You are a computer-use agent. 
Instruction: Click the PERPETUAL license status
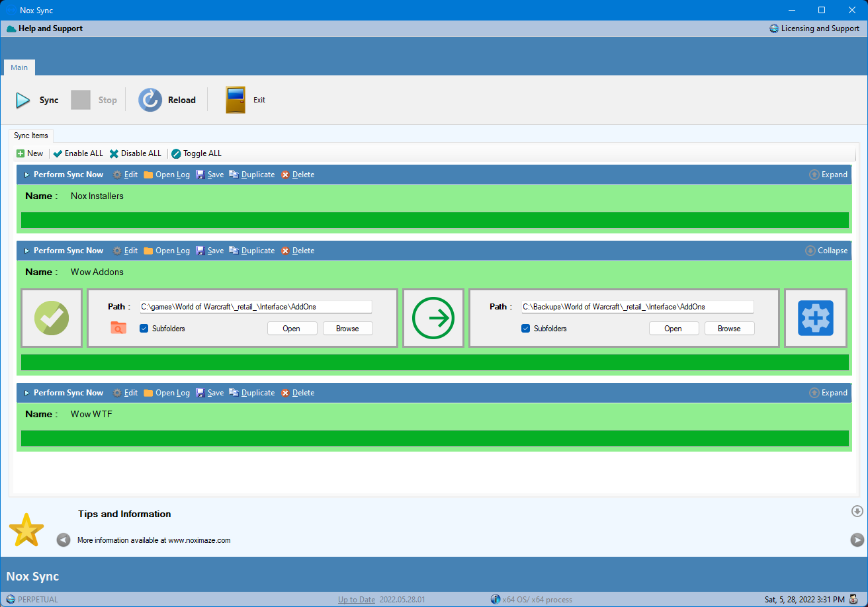[32, 600]
